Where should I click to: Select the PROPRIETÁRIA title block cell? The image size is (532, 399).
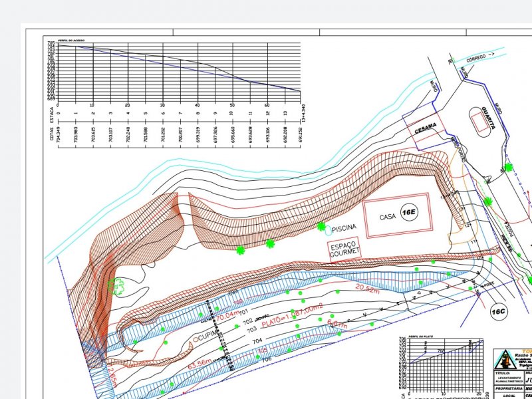[508, 388]
